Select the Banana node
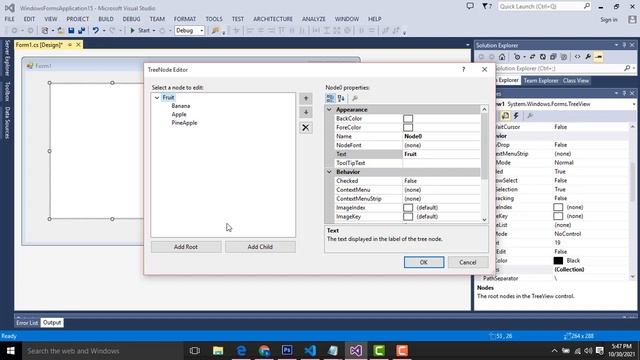Image resolution: width=640 pixels, height=360 pixels. coord(181,106)
